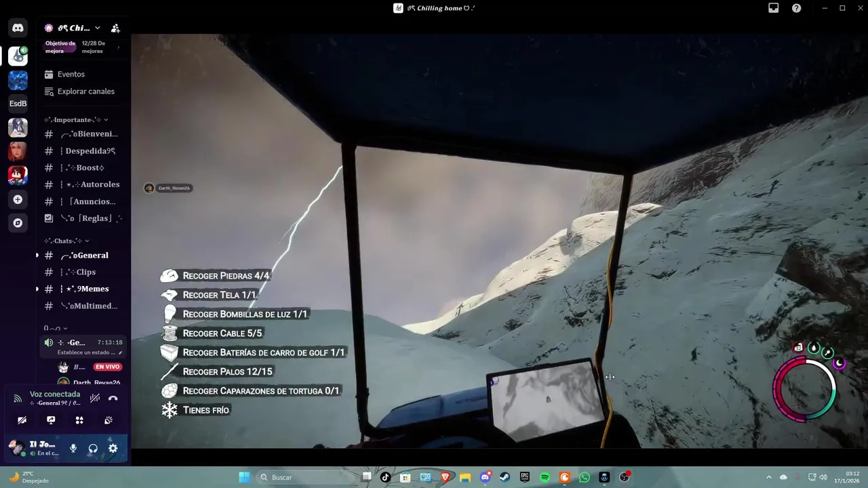Click the Voz conectada status text
This screenshot has height=488, width=868.
pyautogui.click(x=55, y=394)
